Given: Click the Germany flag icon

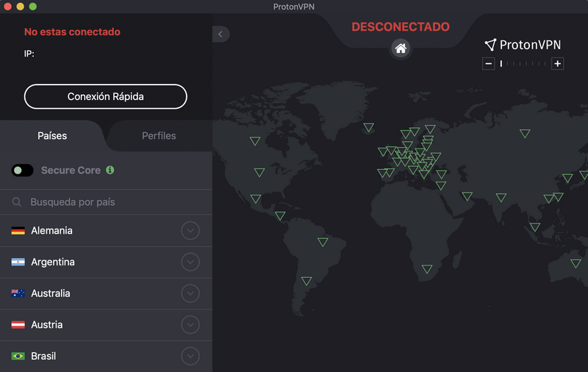Looking at the screenshot, I should [18, 231].
